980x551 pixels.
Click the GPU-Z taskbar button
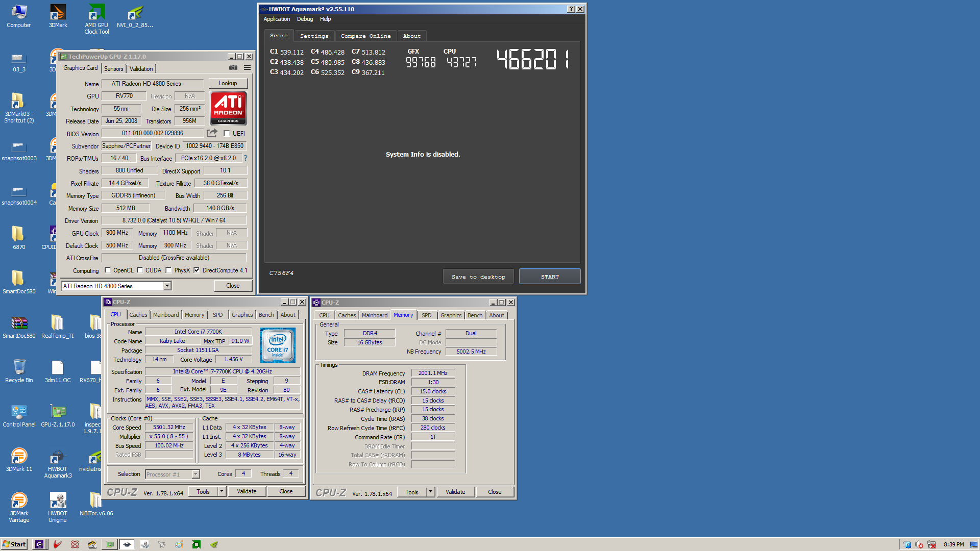110,544
